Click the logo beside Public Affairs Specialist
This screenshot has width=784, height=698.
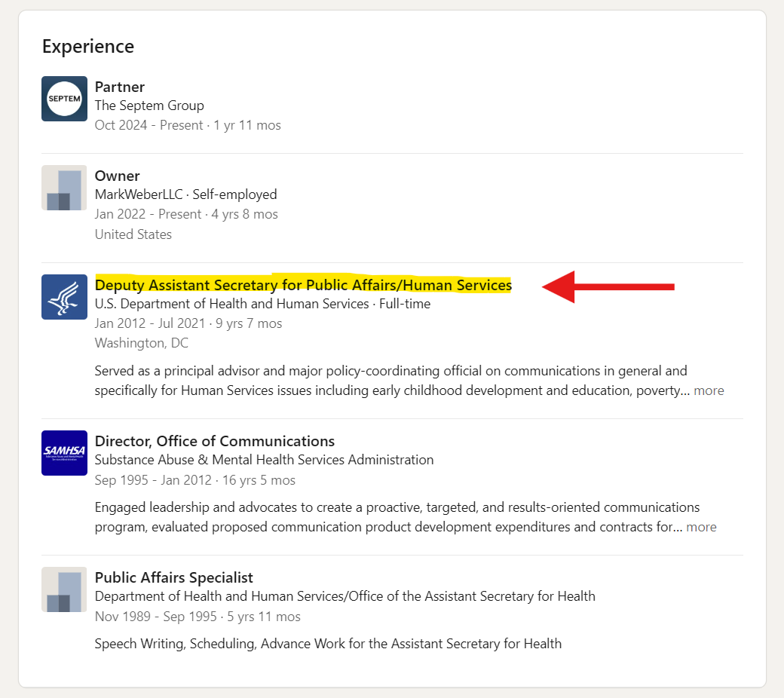tap(65, 589)
